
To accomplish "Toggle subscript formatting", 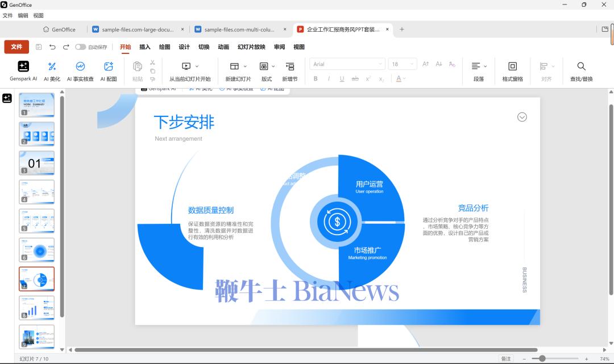I will pos(381,78).
